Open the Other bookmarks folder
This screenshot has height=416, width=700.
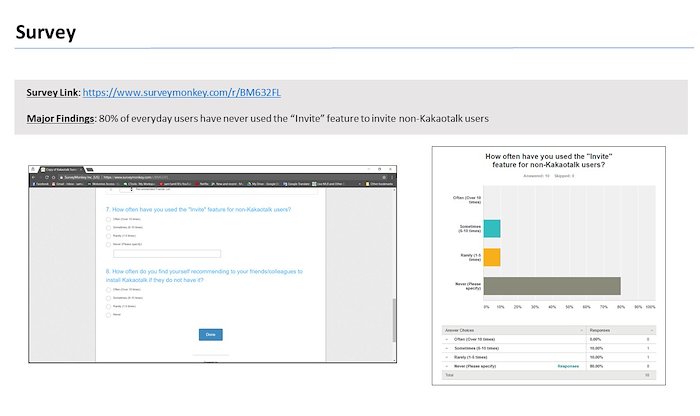[379, 183]
